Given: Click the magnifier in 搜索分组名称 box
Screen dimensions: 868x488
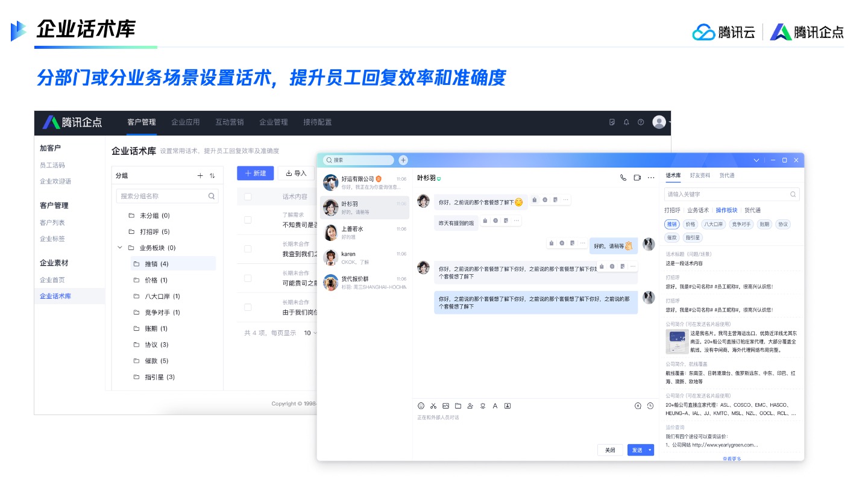Looking at the screenshot, I should tap(212, 196).
